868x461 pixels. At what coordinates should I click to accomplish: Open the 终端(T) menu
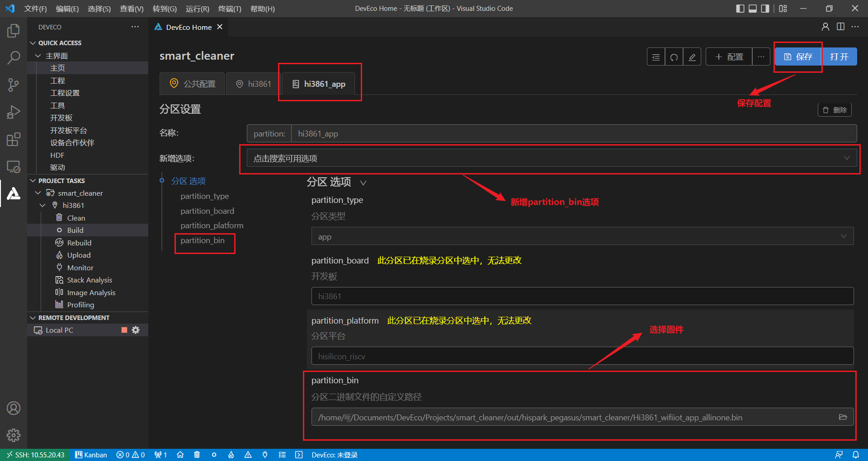230,9
